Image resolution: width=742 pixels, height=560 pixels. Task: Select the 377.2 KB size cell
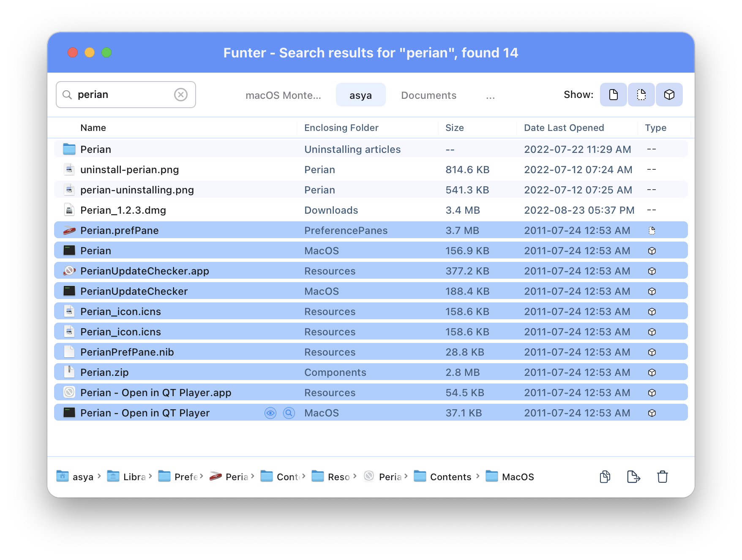(x=467, y=271)
